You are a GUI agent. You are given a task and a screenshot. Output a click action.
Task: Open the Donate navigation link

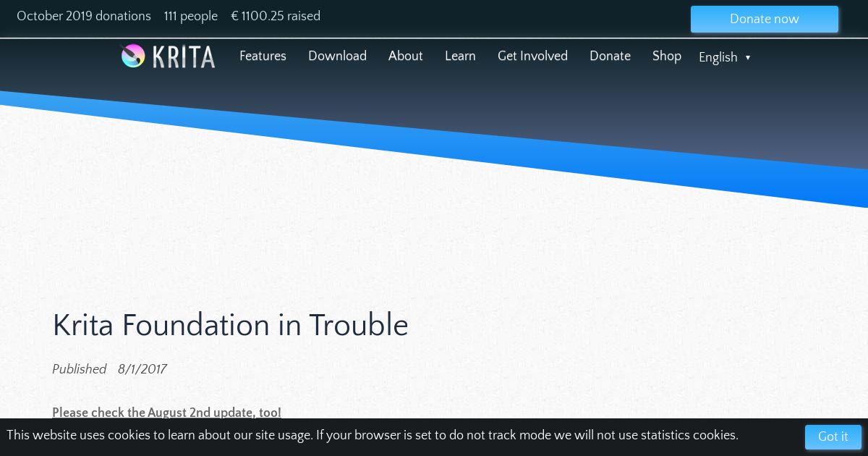click(610, 56)
